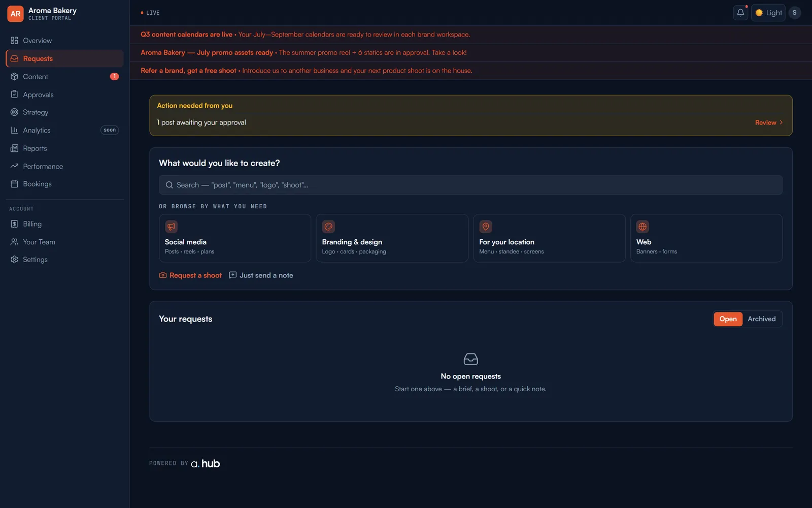This screenshot has height=508, width=812.
Task: Switch to Open requests tab
Action: pos(728,319)
